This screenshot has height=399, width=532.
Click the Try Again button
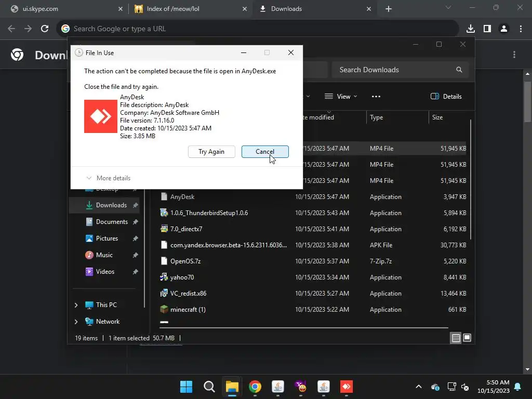point(211,152)
